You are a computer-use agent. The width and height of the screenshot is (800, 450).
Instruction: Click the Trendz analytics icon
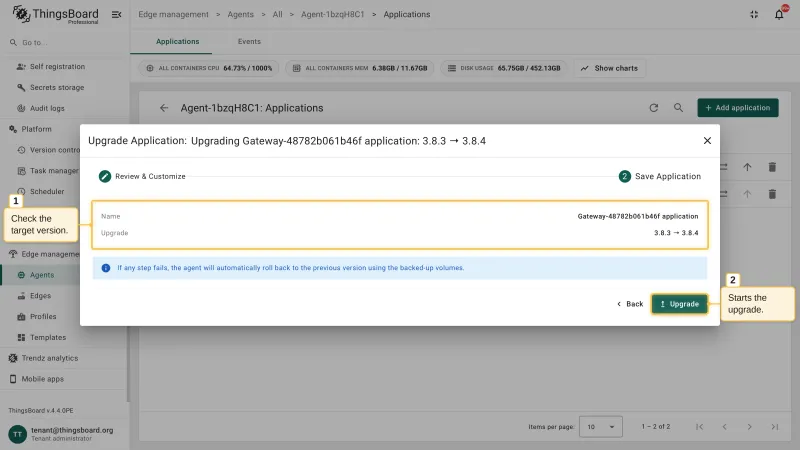(13, 358)
